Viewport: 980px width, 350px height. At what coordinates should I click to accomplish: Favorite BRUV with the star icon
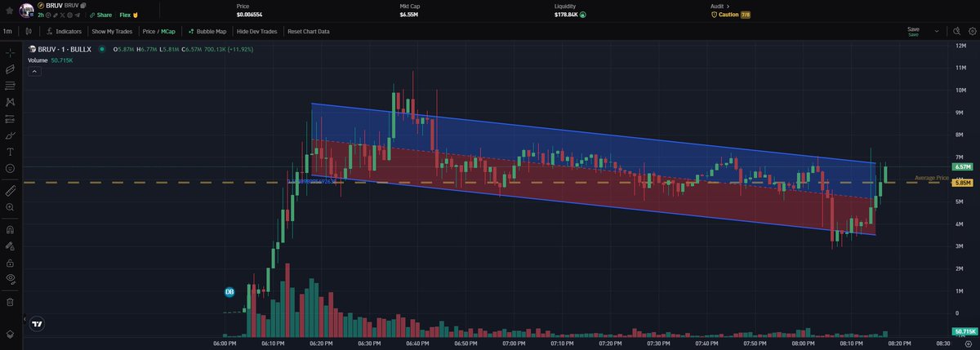10,11
